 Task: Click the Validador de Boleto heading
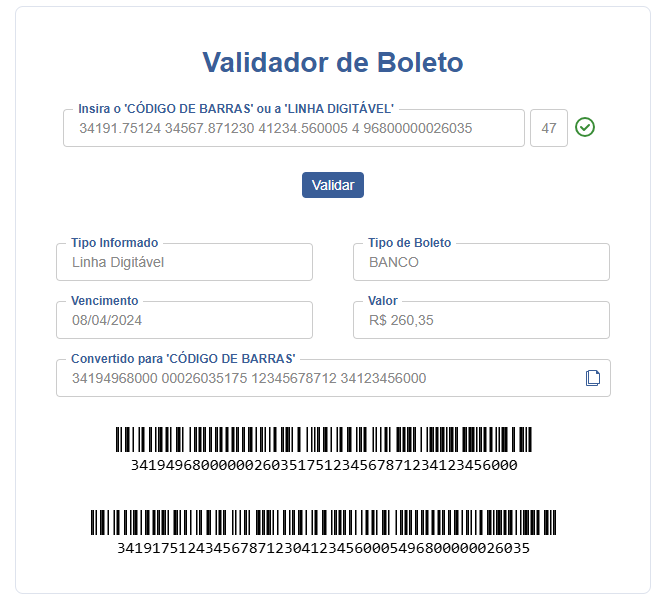click(x=333, y=63)
